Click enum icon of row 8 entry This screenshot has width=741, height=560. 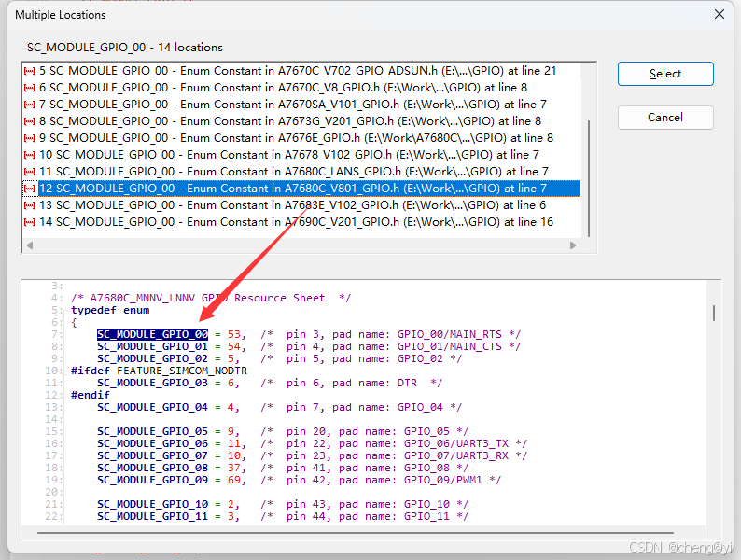(29, 121)
